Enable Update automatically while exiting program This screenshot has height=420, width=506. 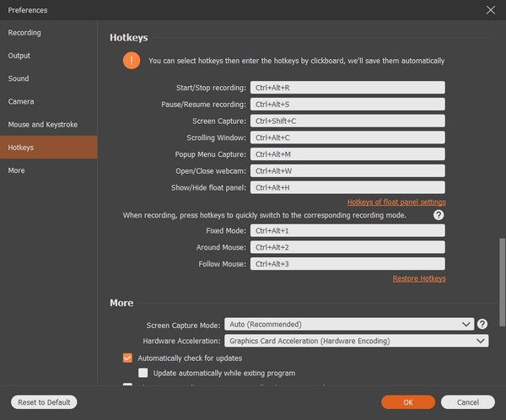pyautogui.click(x=143, y=373)
